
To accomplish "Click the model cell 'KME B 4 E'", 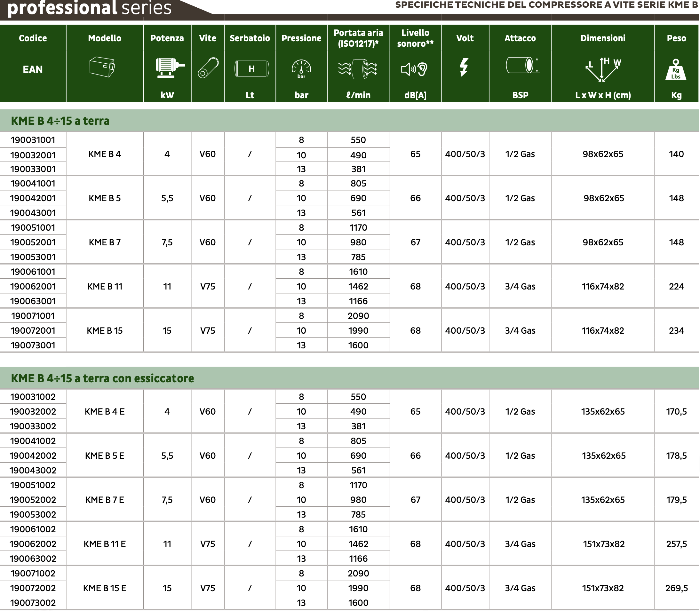I will (105, 411).
